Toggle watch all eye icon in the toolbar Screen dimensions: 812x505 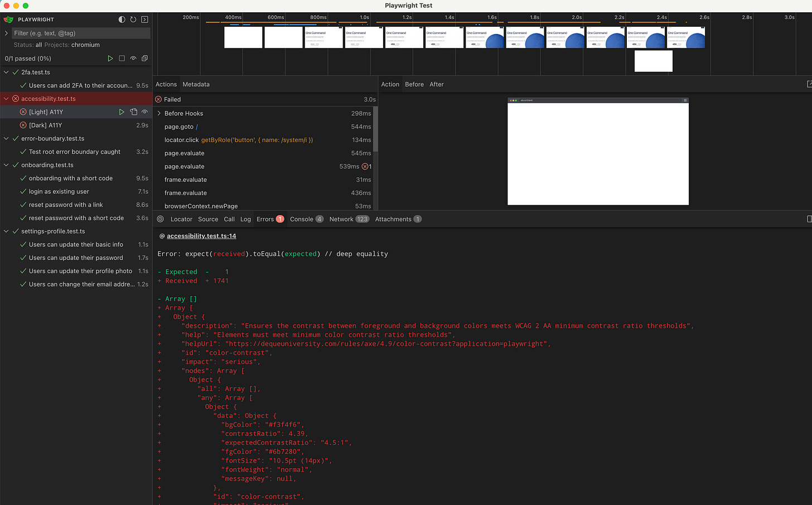133,59
